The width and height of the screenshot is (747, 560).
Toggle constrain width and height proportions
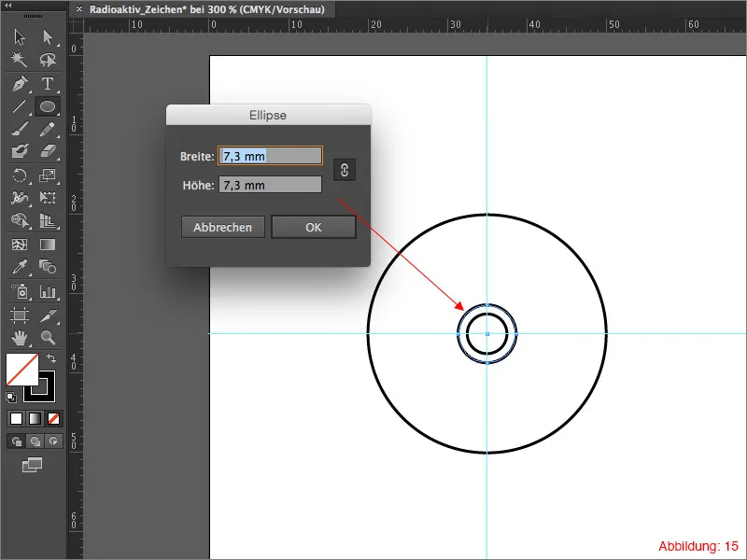click(345, 170)
